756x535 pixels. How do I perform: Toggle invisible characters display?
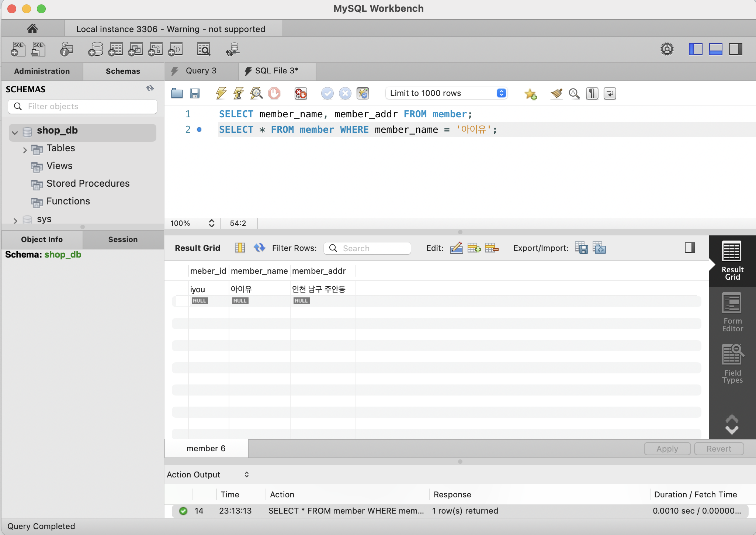(592, 93)
